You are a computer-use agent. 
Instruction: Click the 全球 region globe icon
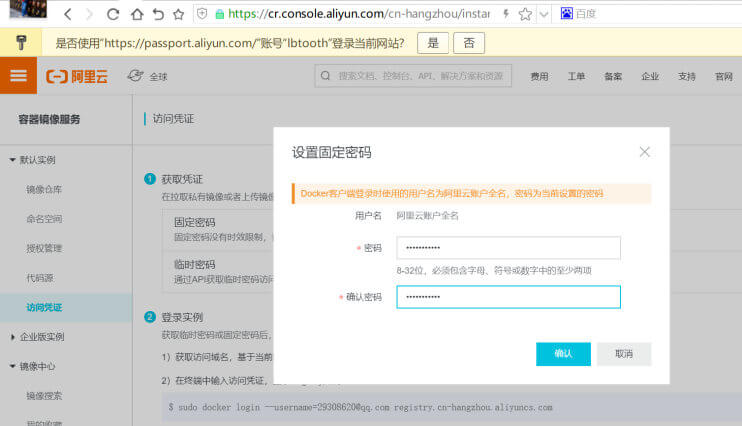[x=135, y=76]
